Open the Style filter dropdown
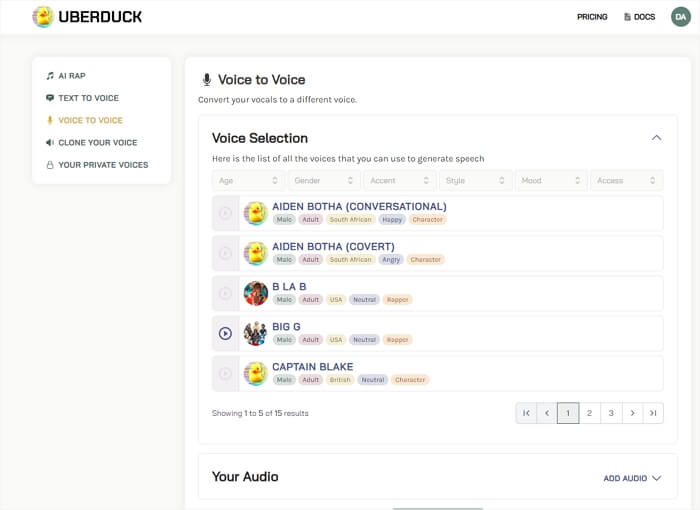Viewport: 700px width, 510px height. 475,180
